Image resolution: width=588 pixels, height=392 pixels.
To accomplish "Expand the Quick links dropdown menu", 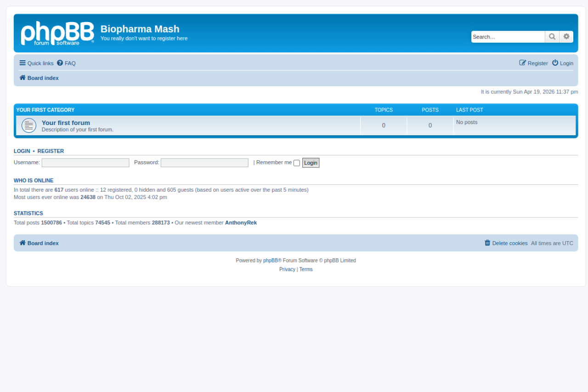I will click(x=36, y=63).
